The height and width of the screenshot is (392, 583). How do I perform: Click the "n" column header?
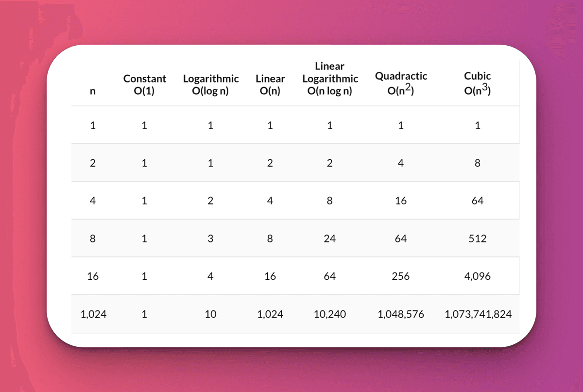pyautogui.click(x=93, y=90)
